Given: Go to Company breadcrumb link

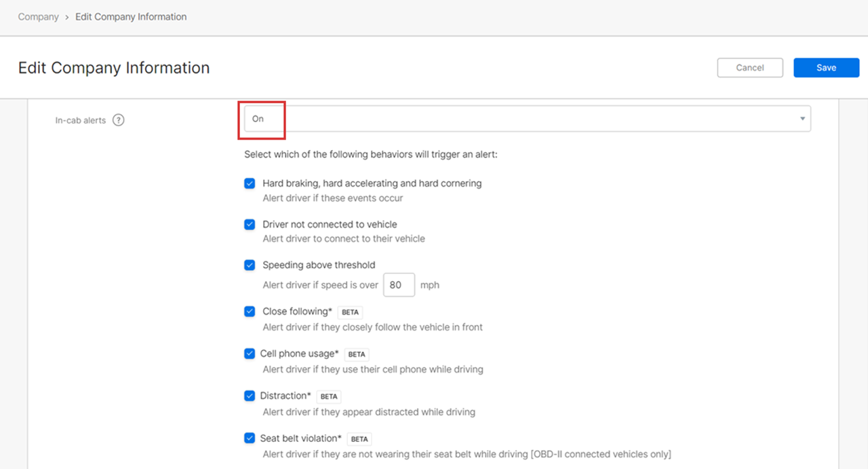Looking at the screenshot, I should (x=38, y=16).
